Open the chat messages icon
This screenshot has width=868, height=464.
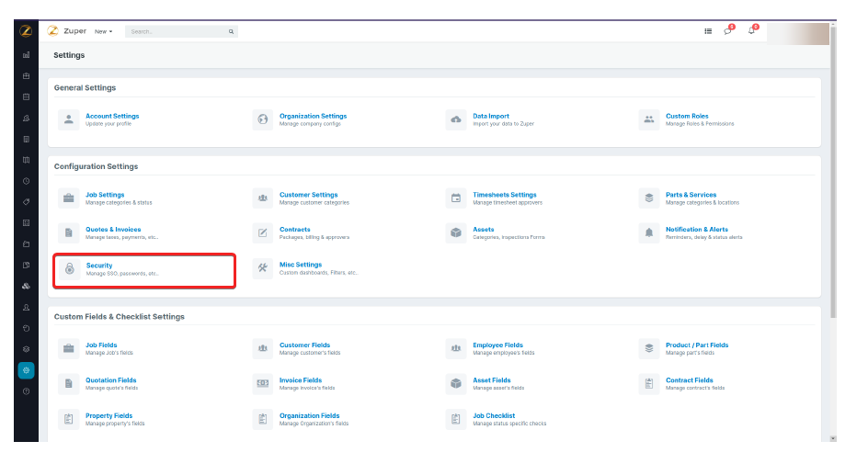[728, 31]
